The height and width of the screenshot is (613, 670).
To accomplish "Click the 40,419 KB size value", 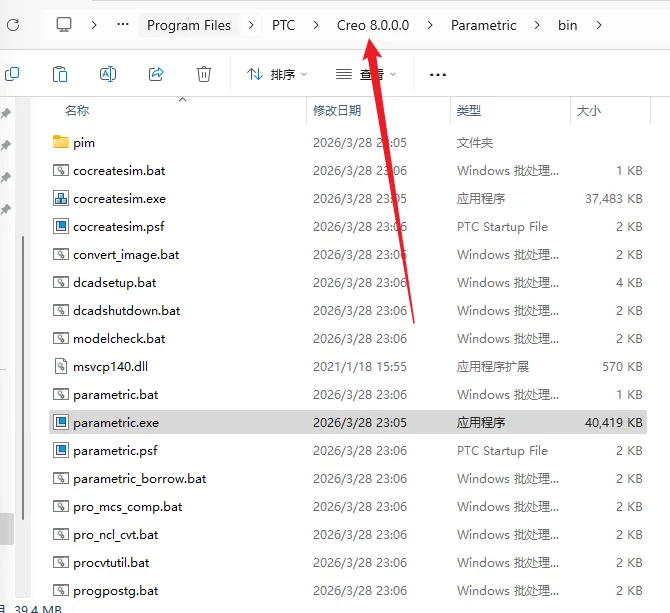I will click(614, 422).
